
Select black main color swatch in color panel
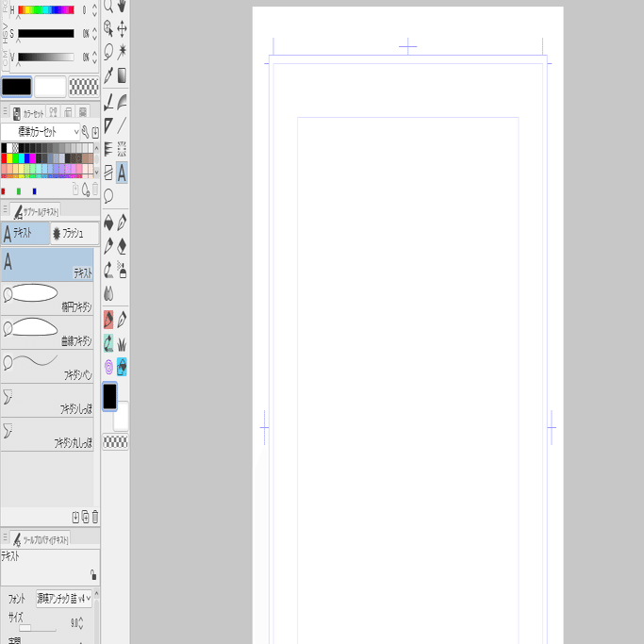point(16,87)
